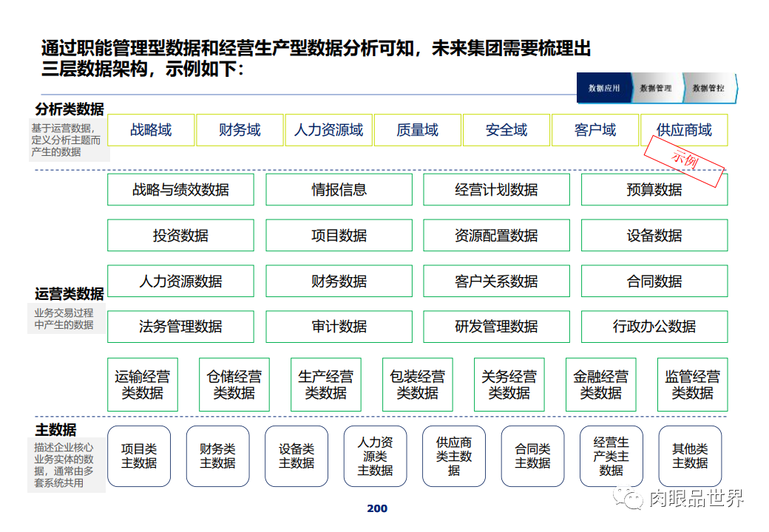Select the 预算数据 box
Image resolution: width=769 pixels, height=532 pixels.
[x=654, y=189]
